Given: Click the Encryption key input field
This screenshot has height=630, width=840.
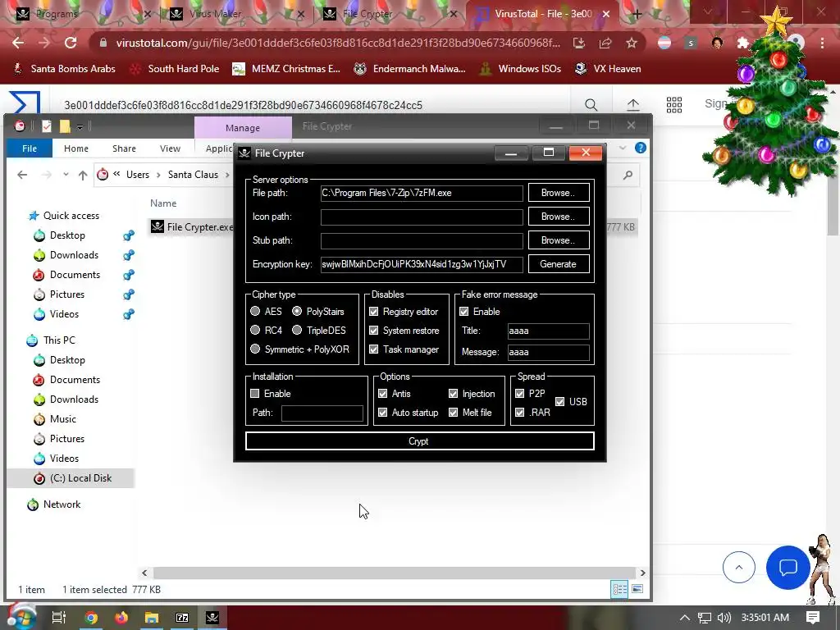Looking at the screenshot, I should (x=422, y=263).
